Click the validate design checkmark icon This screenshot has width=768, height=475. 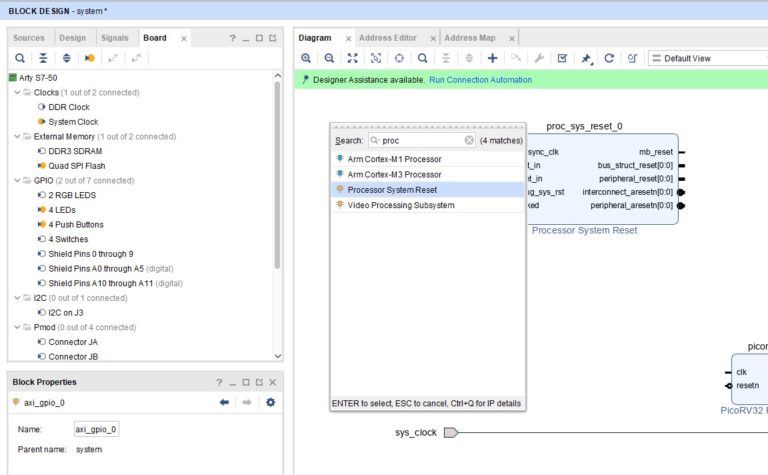(562, 58)
